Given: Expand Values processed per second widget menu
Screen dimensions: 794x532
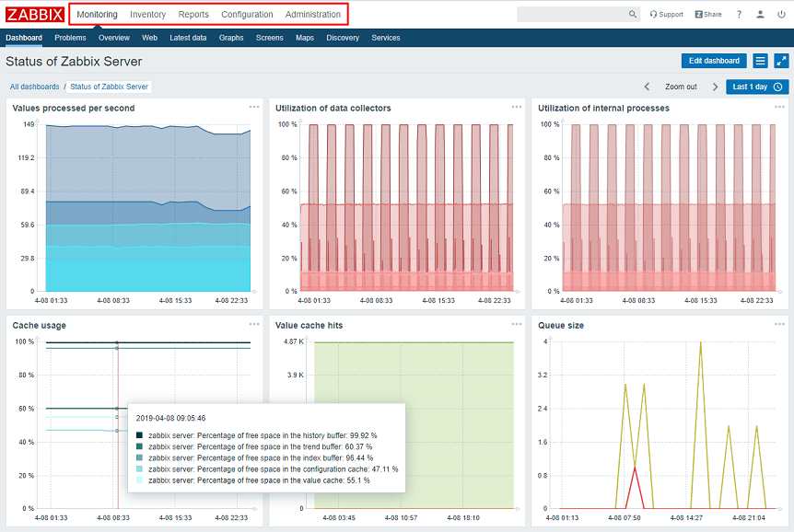Looking at the screenshot, I should (254, 107).
